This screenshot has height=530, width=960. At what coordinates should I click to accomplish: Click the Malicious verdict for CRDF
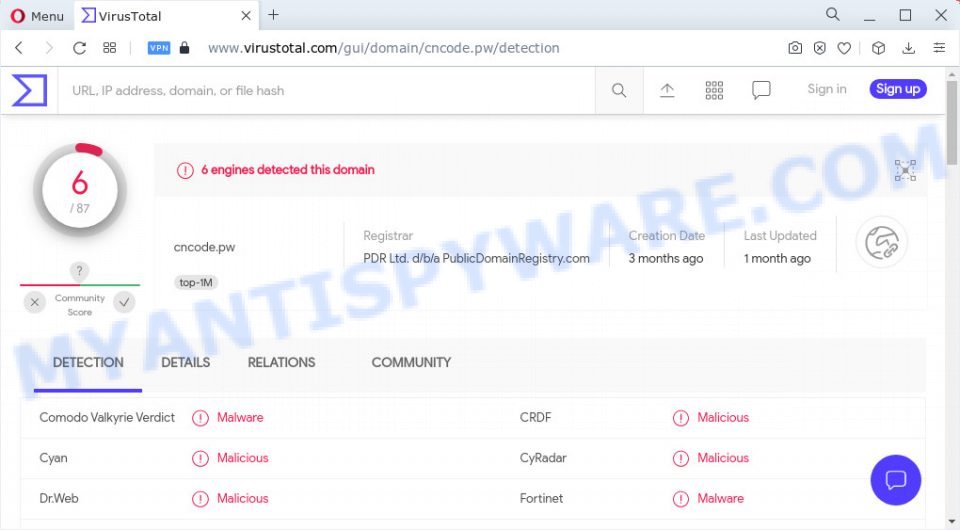tap(723, 417)
